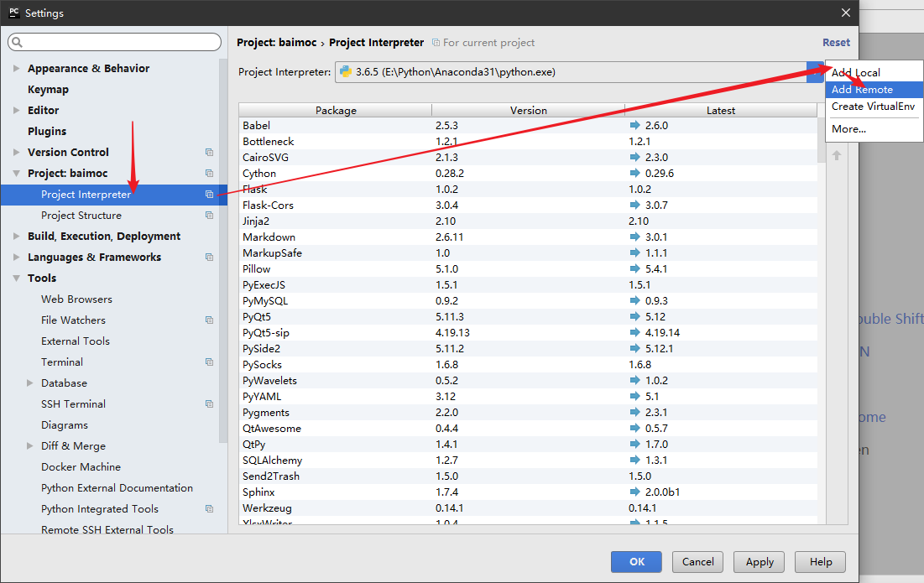
Task: Open the Keymap settings
Action: [48, 90]
